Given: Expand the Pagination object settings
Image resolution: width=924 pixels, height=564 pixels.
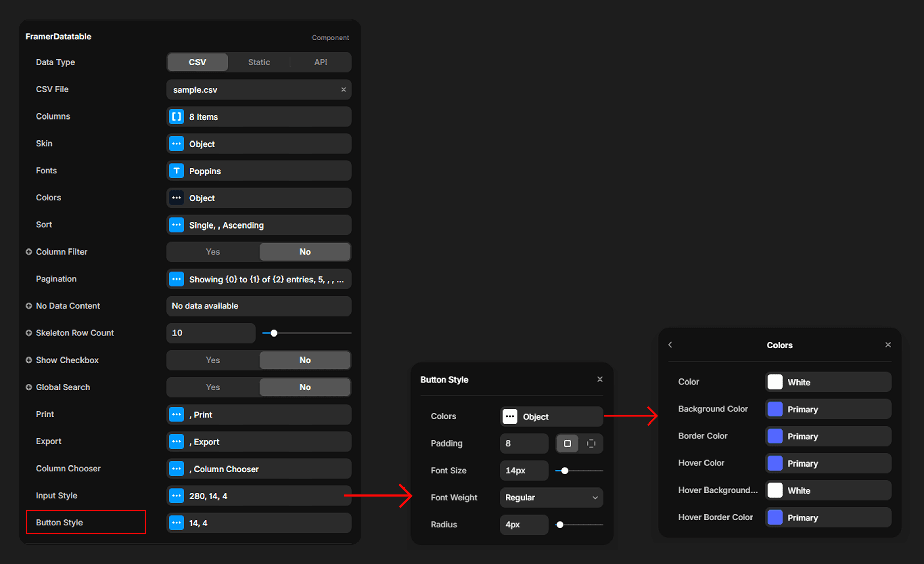Looking at the screenshot, I should [x=258, y=279].
